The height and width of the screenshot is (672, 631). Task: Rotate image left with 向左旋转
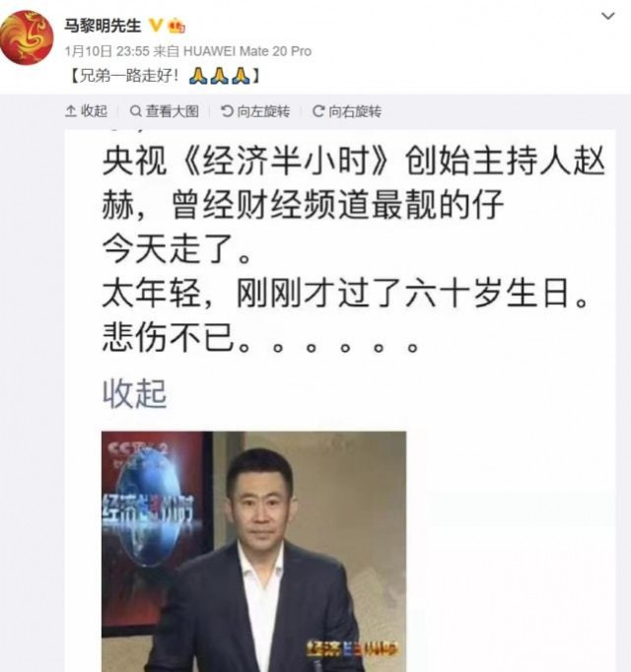coord(255,111)
